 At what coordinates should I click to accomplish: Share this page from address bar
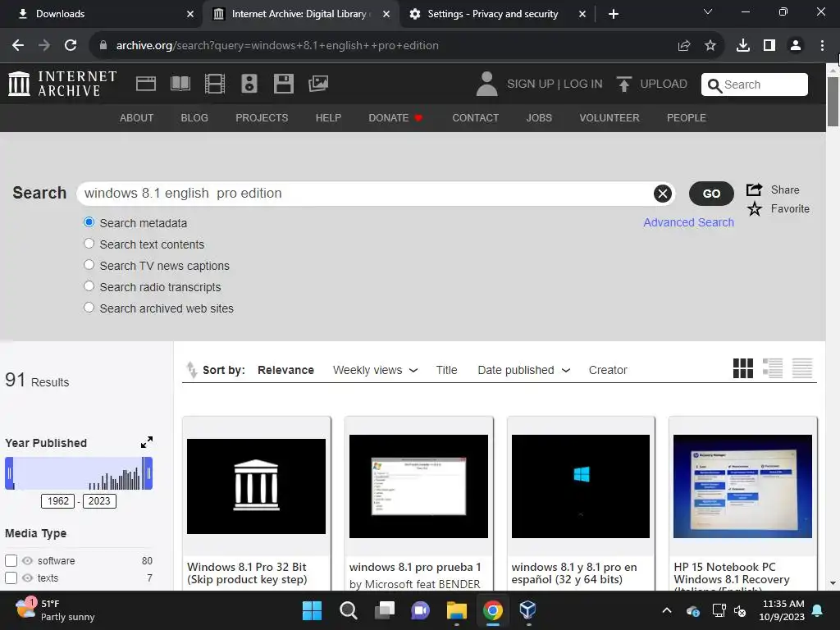684,46
